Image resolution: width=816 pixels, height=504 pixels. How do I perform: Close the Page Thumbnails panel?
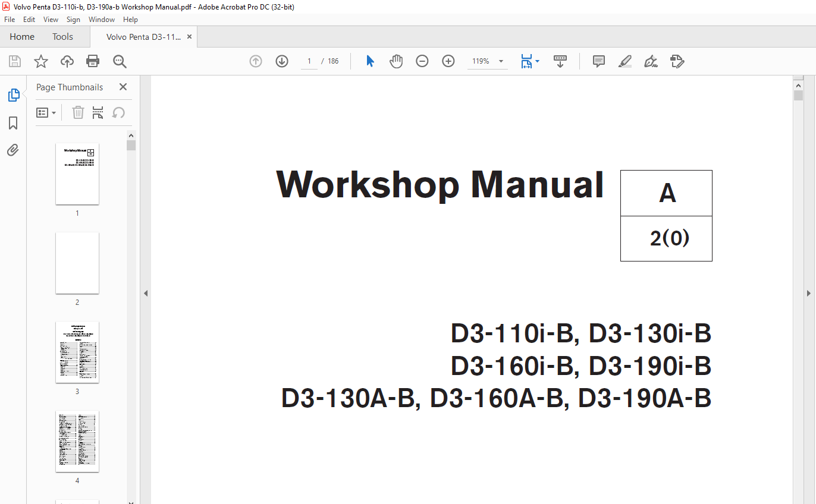click(x=123, y=87)
